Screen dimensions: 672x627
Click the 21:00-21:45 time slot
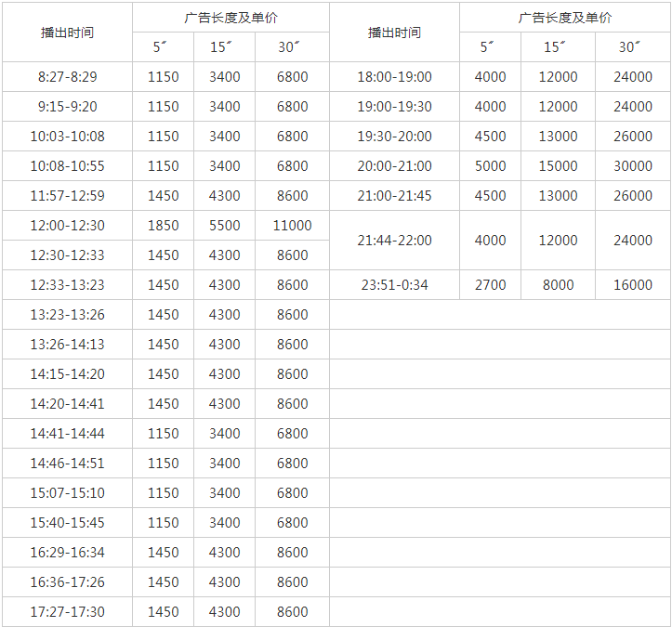pyautogui.click(x=395, y=196)
